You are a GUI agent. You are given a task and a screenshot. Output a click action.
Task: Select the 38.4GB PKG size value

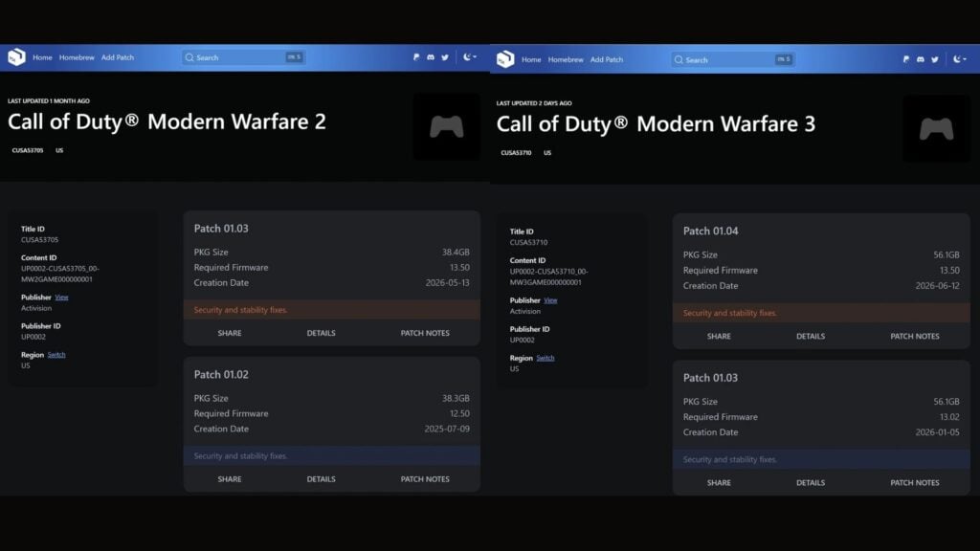[x=456, y=253]
